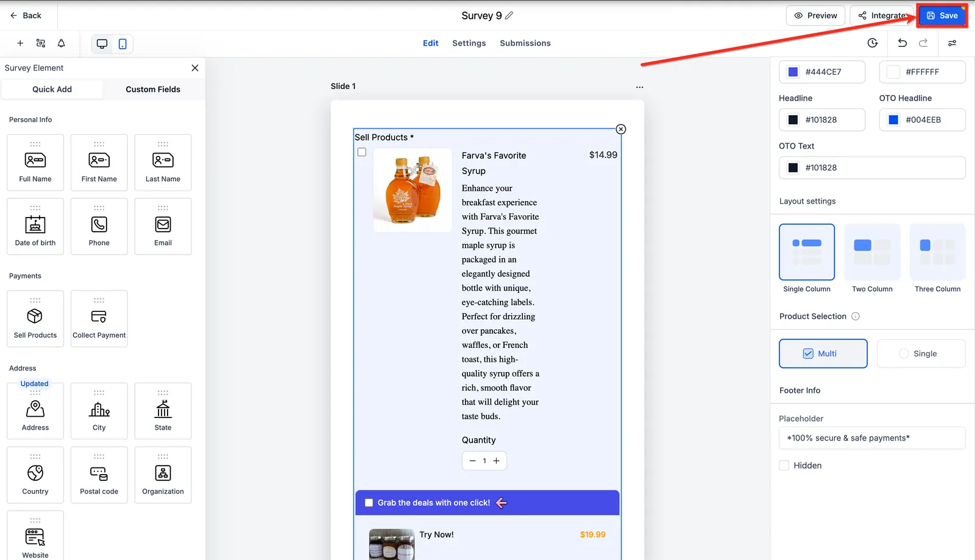Image resolution: width=975 pixels, height=560 pixels.
Task: Select the Three Column layout
Action: [937, 252]
